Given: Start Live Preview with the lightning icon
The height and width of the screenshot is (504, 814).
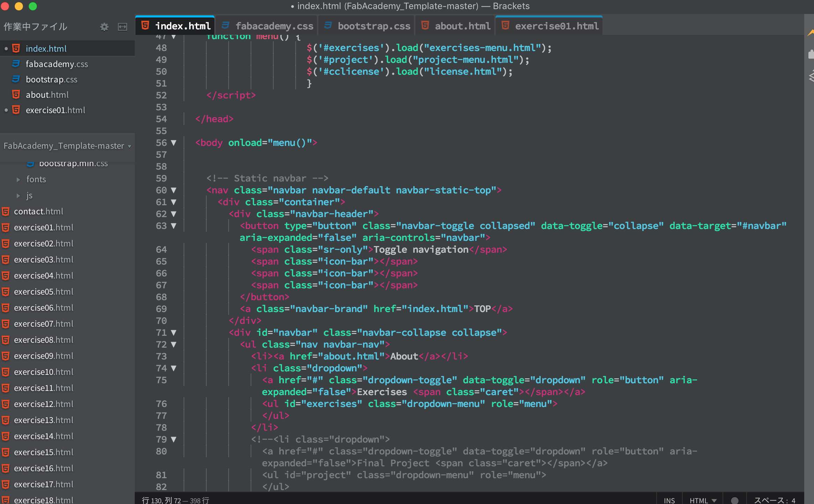Looking at the screenshot, I should [811, 33].
